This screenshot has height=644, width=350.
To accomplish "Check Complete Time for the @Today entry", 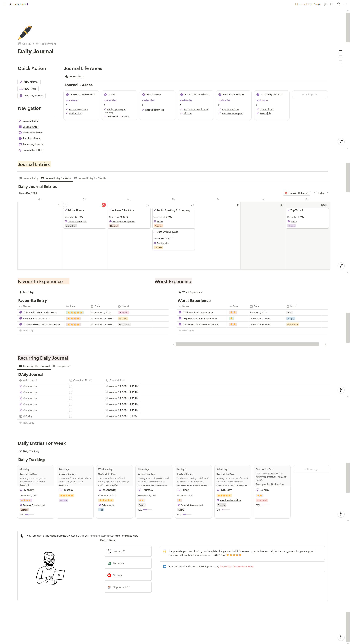I will point(71,416).
